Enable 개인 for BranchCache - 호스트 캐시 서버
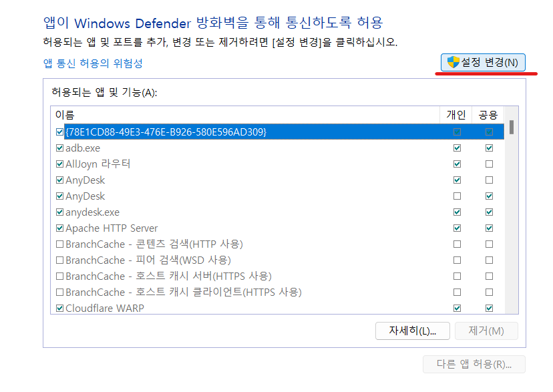Viewport: 553px width, 392px height. click(457, 276)
